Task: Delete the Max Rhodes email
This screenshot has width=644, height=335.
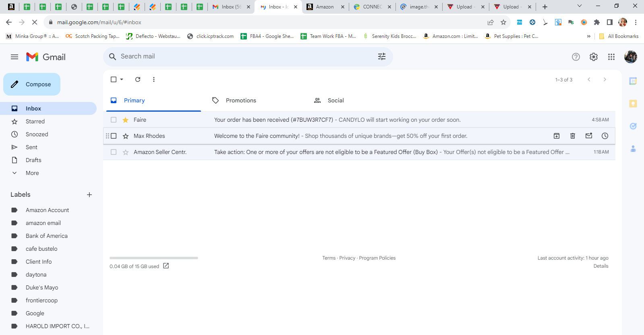Action: pyautogui.click(x=573, y=136)
